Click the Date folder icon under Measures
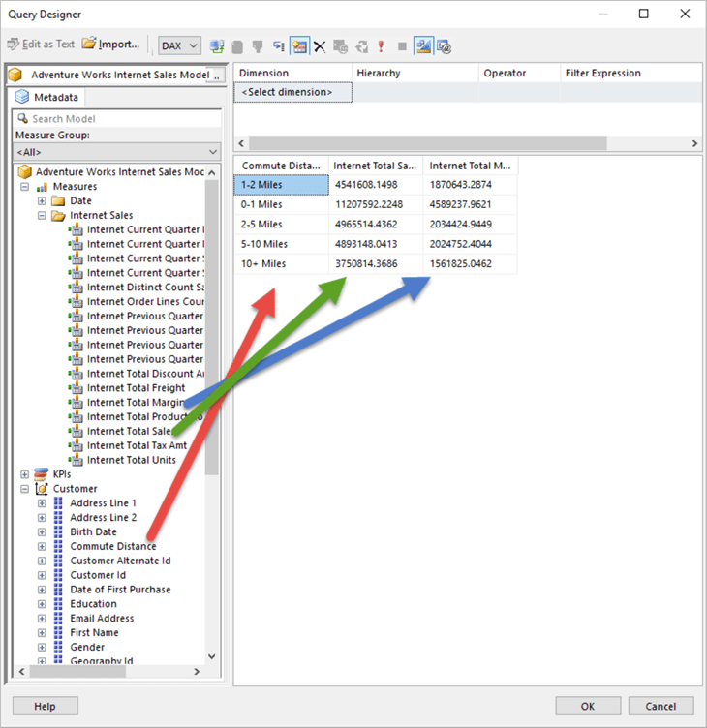The image size is (707, 728). pyautogui.click(x=58, y=201)
